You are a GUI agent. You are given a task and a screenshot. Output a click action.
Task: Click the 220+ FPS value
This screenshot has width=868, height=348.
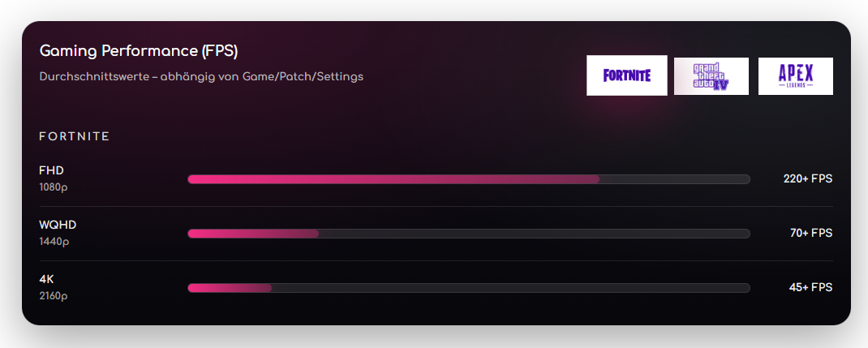807,179
